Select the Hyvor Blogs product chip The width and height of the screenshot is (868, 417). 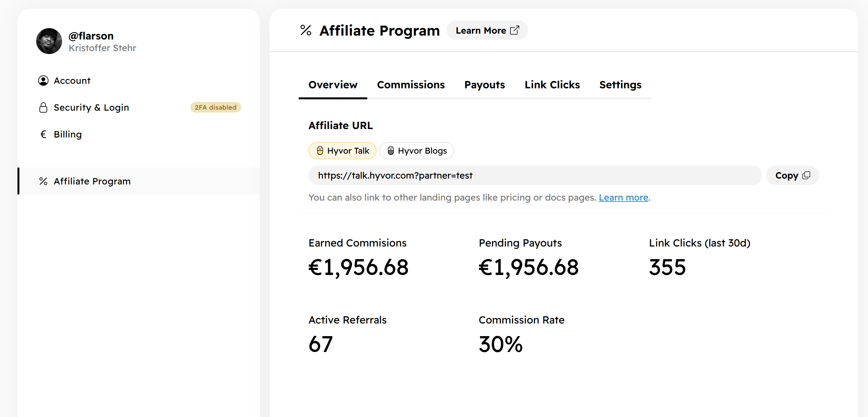pos(416,151)
